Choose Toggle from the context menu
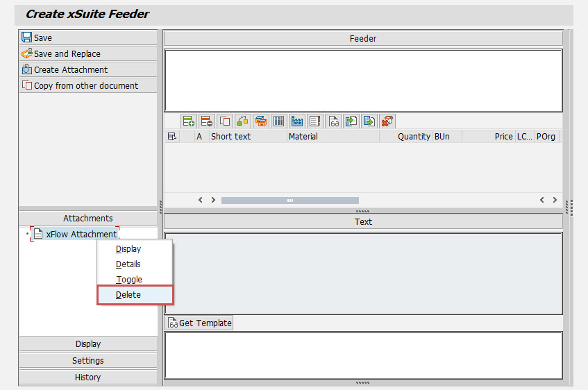Image resolution: width=588 pixels, height=390 pixels. click(x=129, y=280)
